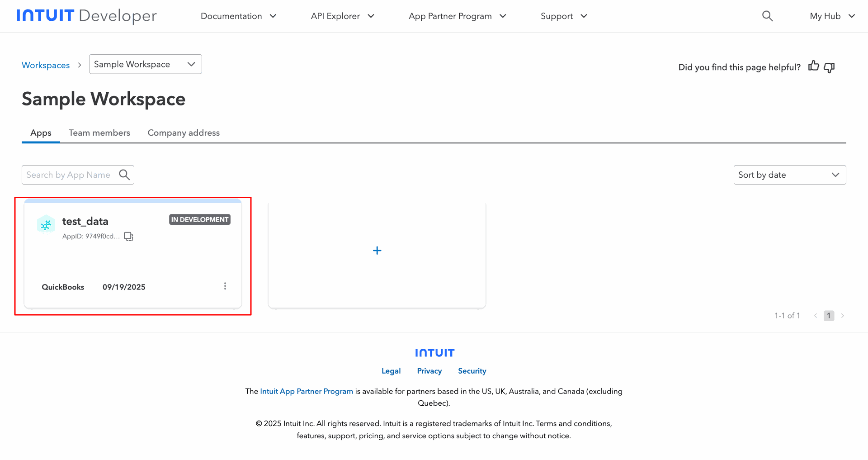Give thumbs down page feedback
Viewport: 868px width, 460px height.
[x=829, y=67]
